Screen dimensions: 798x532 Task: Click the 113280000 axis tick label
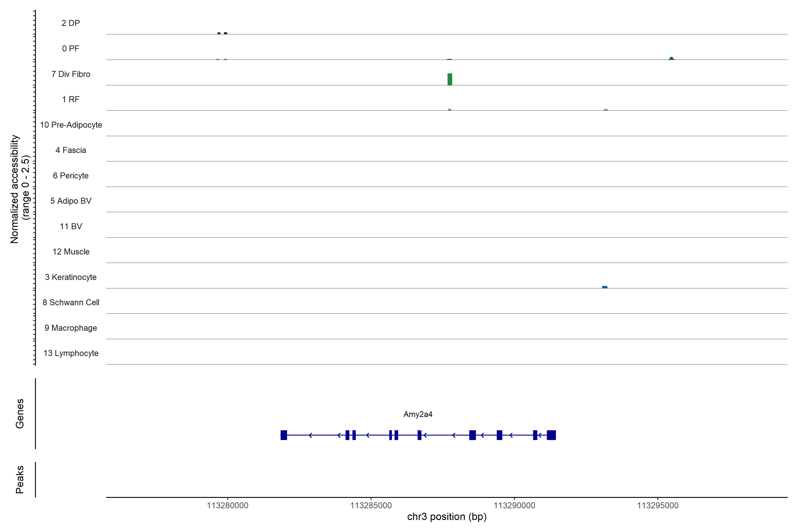pyautogui.click(x=227, y=505)
